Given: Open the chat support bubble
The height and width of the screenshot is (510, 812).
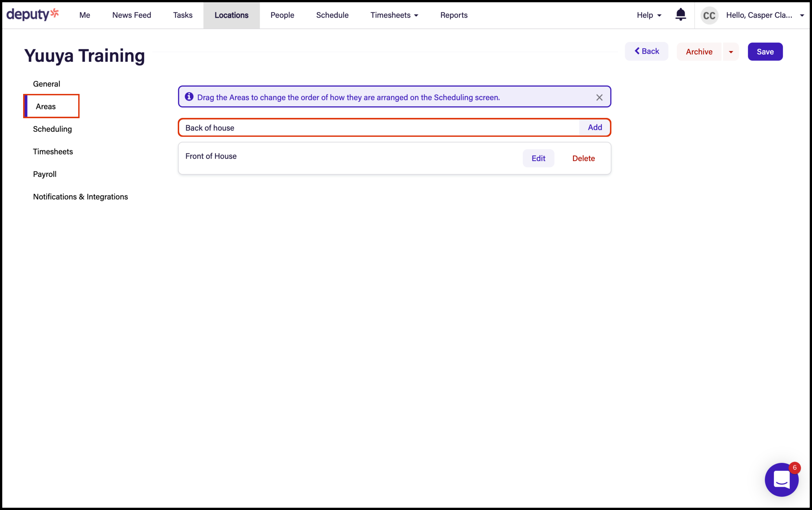Looking at the screenshot, I should 781,479.
